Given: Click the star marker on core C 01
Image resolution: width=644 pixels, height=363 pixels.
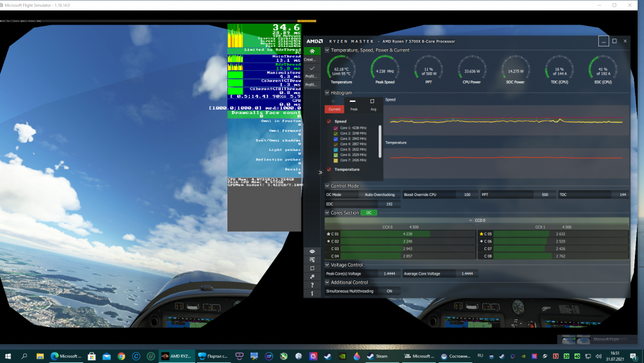Looking at the screenshot, I should (328, 234).
